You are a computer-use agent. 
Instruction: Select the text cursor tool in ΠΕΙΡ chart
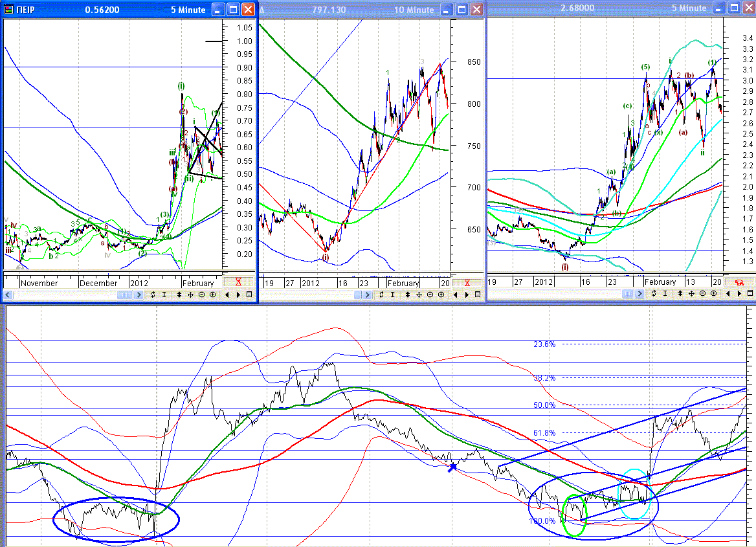coord(164,295)
